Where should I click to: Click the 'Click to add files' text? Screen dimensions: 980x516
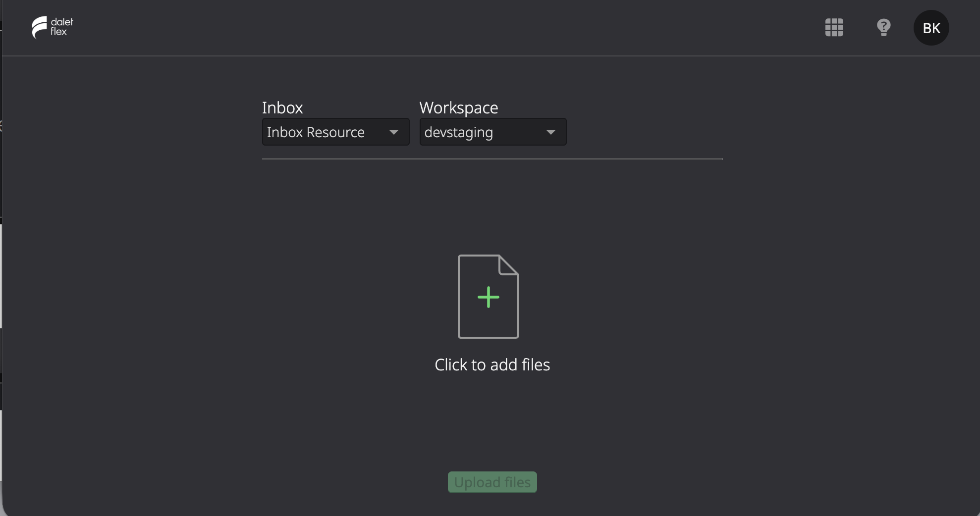coord(492,365)
